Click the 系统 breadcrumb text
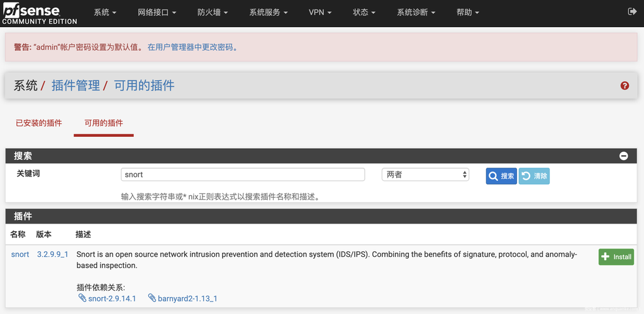The image size is (644, 314). point(25,85)
